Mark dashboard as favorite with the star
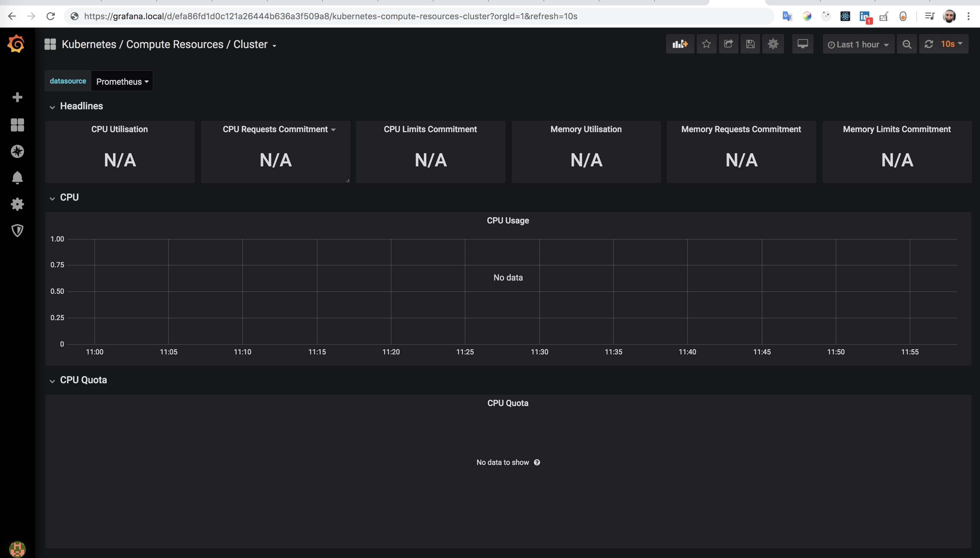The image size is (980, 558). (x=706, y=44)
